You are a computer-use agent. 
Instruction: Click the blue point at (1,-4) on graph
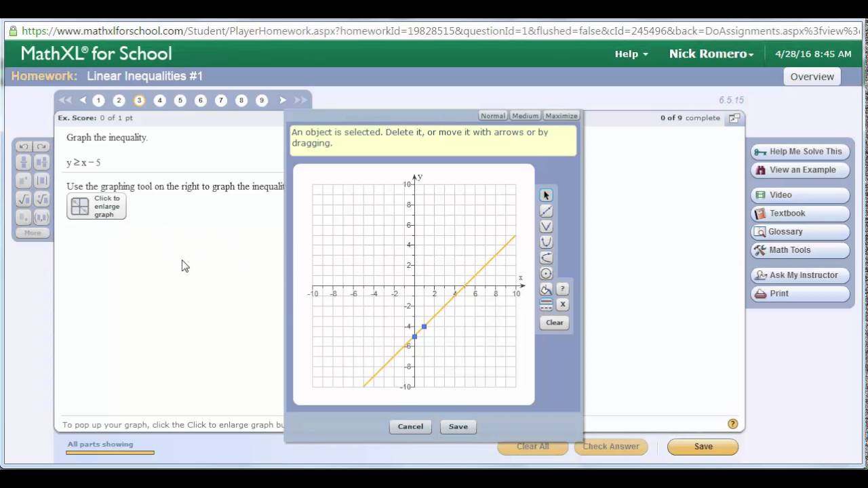tap(425, 327)
